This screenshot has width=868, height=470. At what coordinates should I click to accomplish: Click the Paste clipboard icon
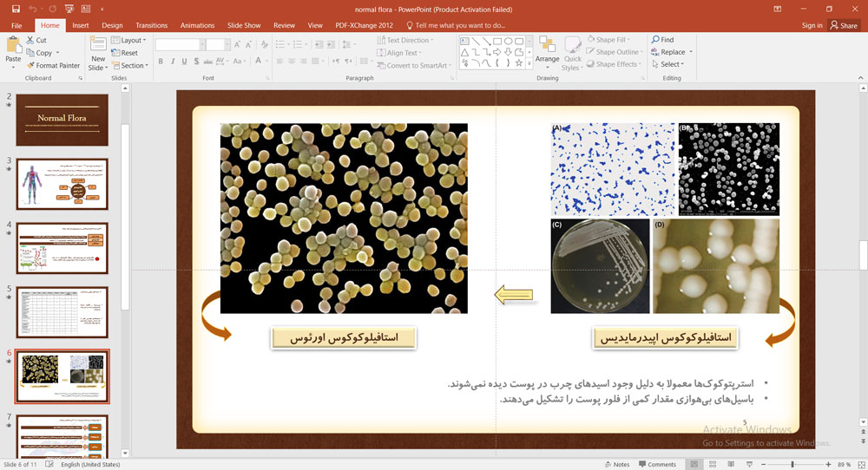11,52
